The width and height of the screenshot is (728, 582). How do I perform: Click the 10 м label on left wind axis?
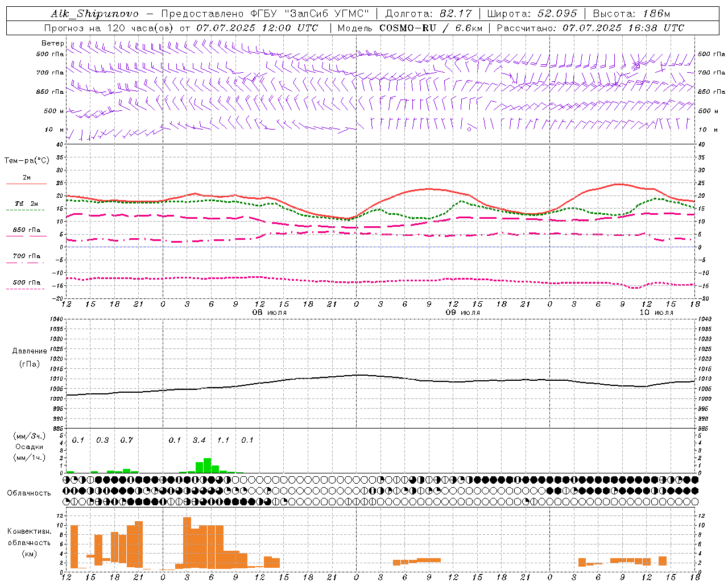(55, 130)
